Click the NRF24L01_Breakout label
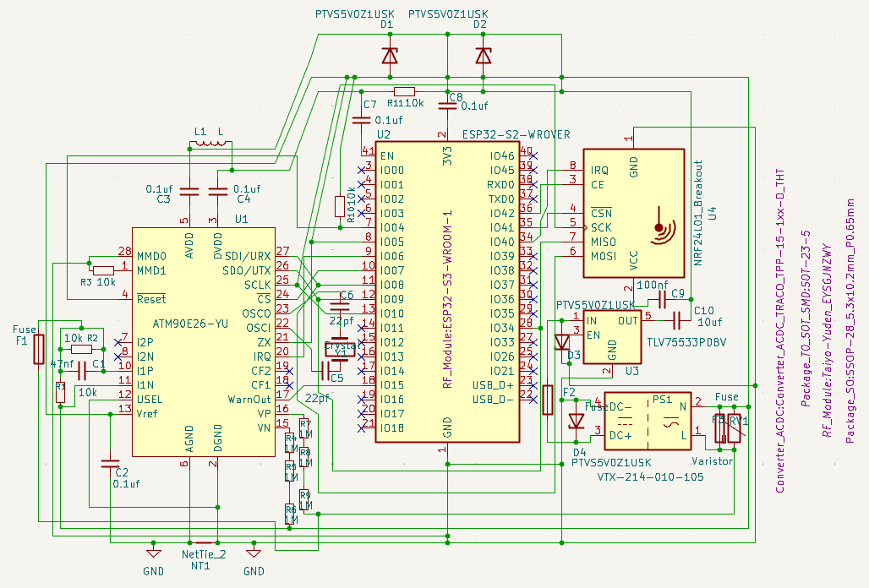 click(698, 213)
